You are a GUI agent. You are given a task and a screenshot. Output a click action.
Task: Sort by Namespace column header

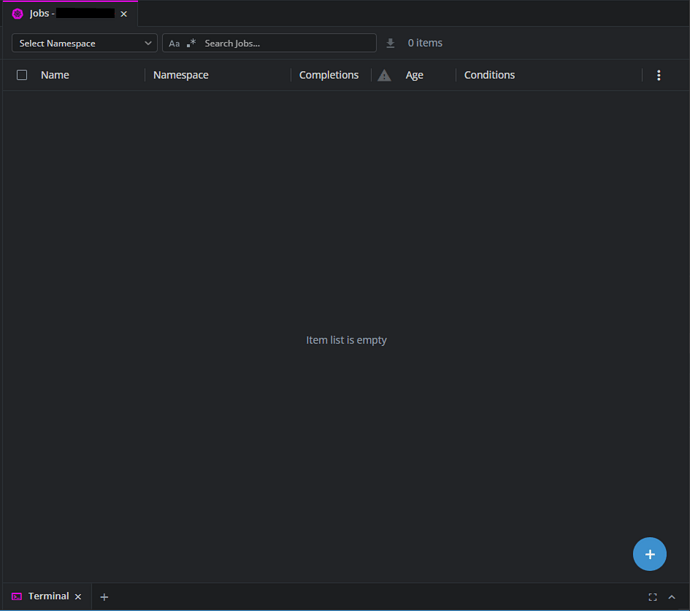click(x=181, y=75)
